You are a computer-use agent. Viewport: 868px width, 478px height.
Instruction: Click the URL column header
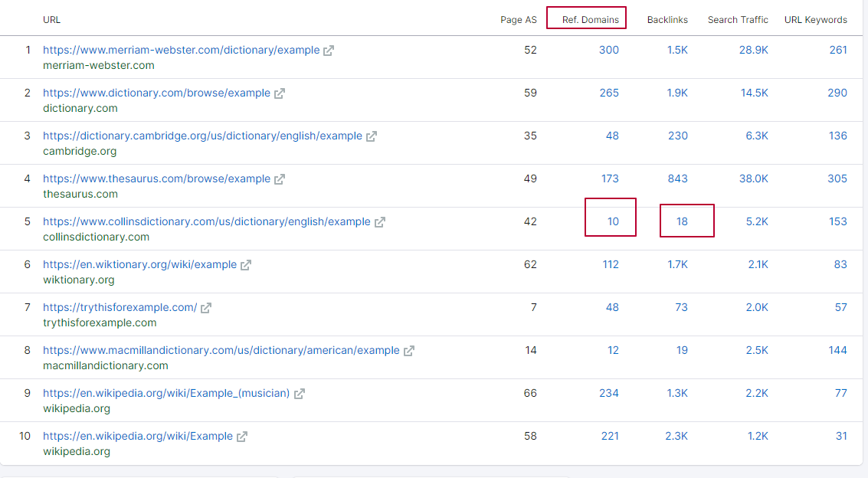(51, 19)
